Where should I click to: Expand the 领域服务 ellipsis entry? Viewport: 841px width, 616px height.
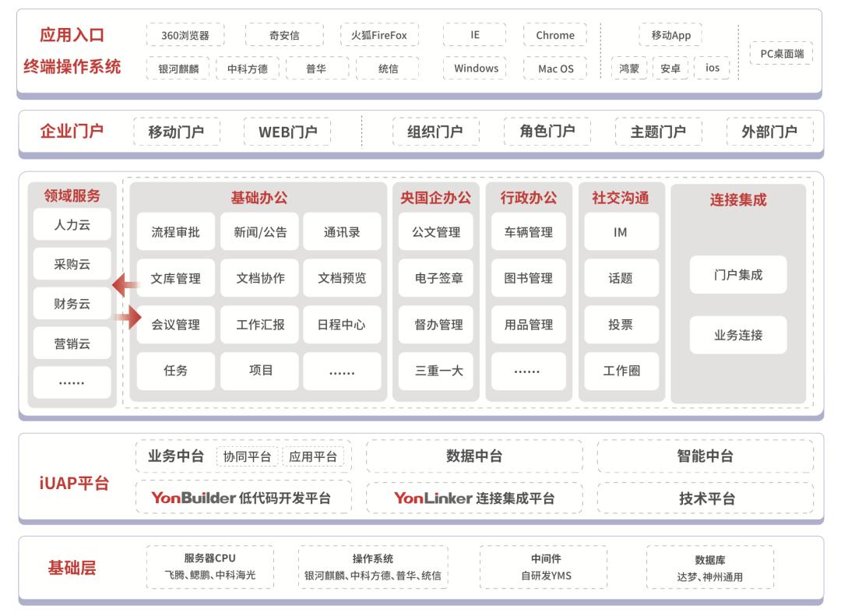pyautogui.click(x=72, y=382)
